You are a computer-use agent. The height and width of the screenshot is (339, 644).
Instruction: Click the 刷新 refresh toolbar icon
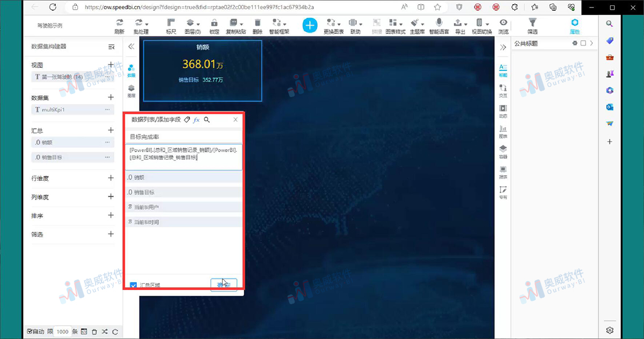(119, 25)
